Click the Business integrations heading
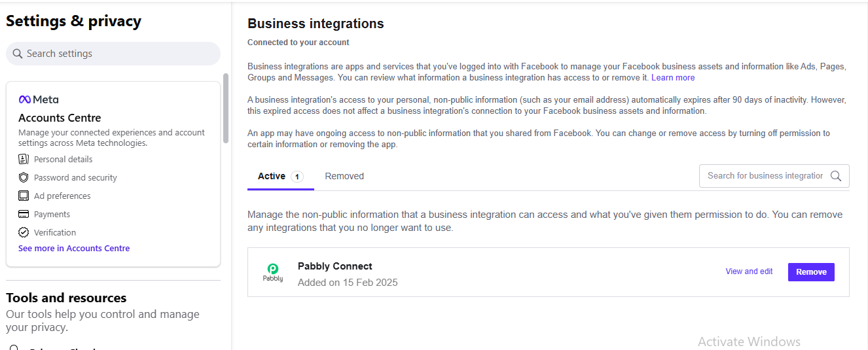The height and width of the screenshot is (350, 868). [x=316, y=24]
